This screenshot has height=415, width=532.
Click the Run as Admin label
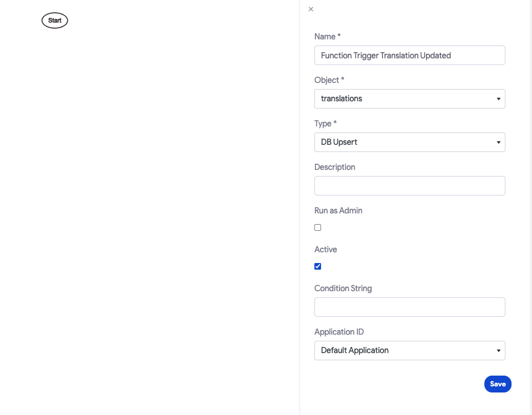tap(338, 210)
